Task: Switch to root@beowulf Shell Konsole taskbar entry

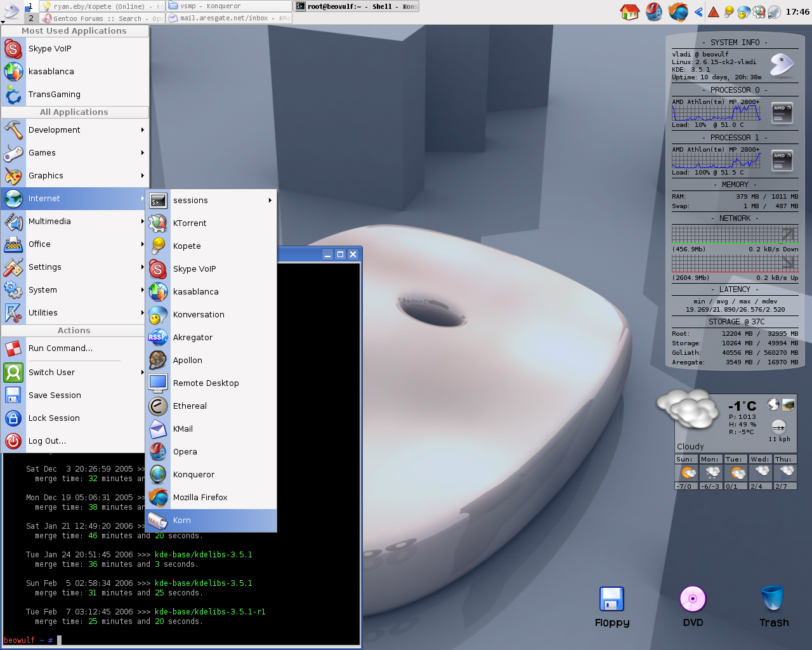Action: point(357,6)
